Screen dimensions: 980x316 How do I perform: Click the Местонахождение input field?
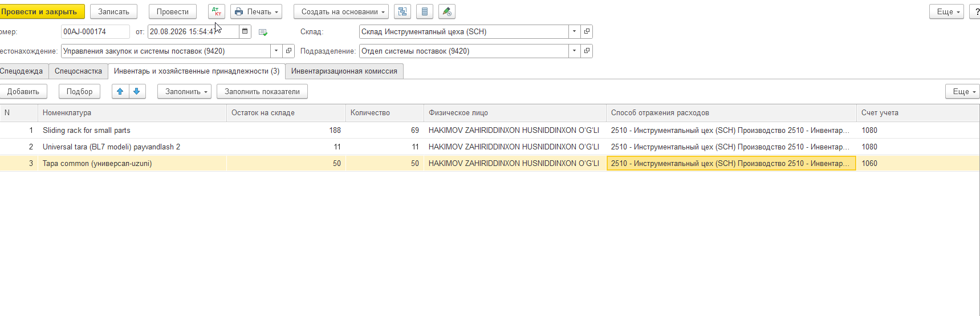(x=166, y=51)
